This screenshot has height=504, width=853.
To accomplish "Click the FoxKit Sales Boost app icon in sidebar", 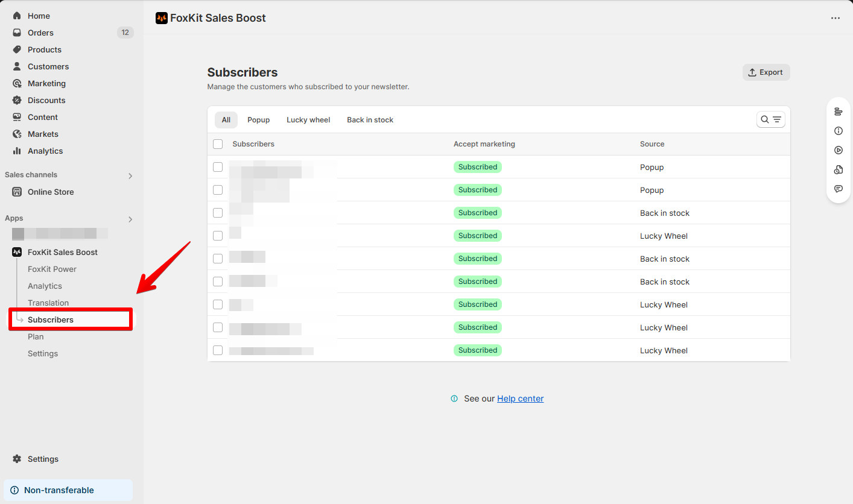I will tap(17, 252).
